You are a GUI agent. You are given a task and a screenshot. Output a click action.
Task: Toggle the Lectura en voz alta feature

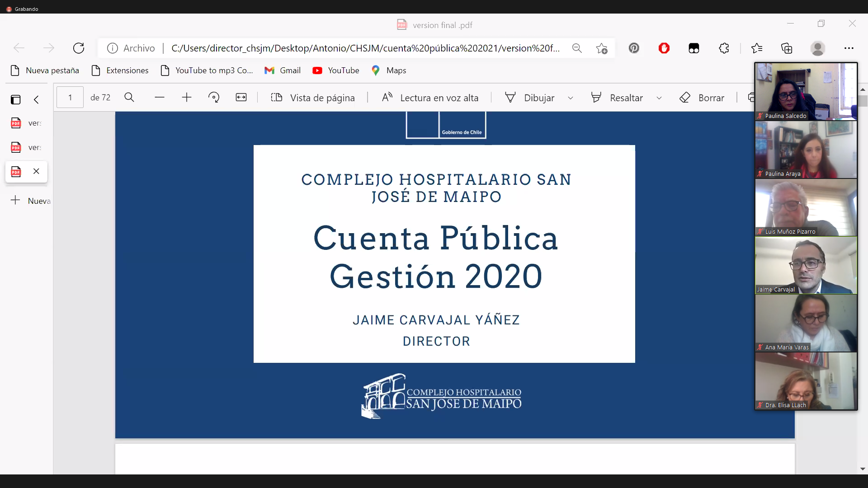click(430, 98)
